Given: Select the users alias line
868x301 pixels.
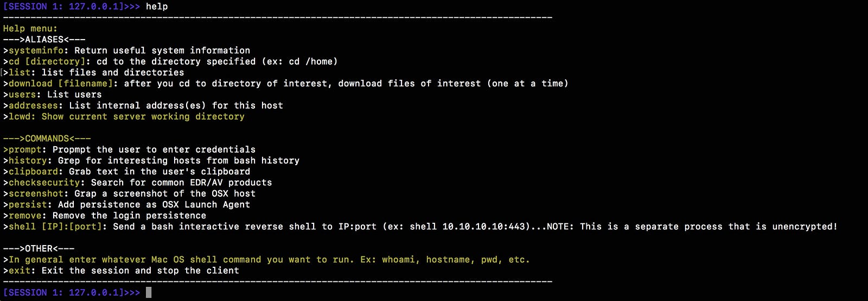Looking at the screenshot, I should (52, 95).
